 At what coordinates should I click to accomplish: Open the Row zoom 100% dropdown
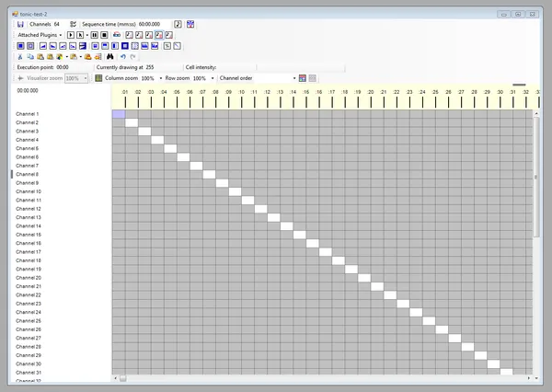pyautogui.click(x=213, y=78)
